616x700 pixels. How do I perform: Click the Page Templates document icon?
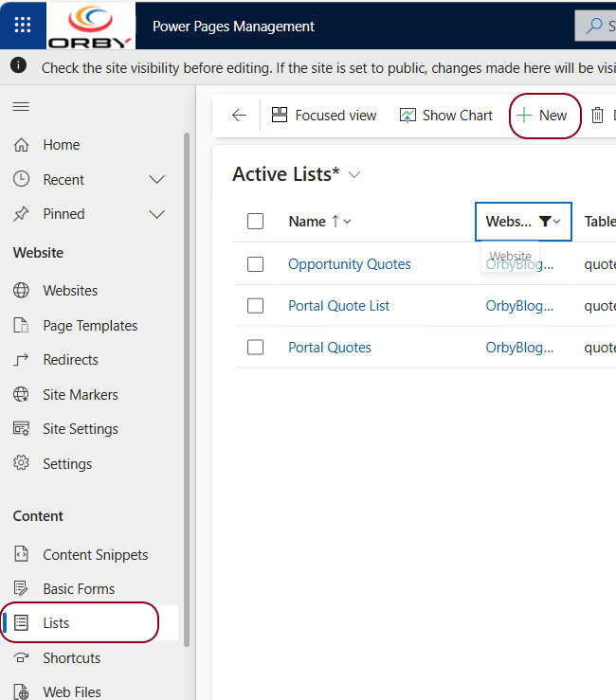[x=21, y=326]
